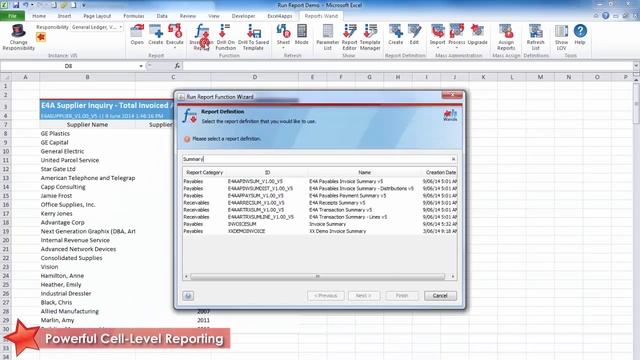Click the GE Plastics cell
The width and height of the screenshot is (640, 360).
pos(87,133)
